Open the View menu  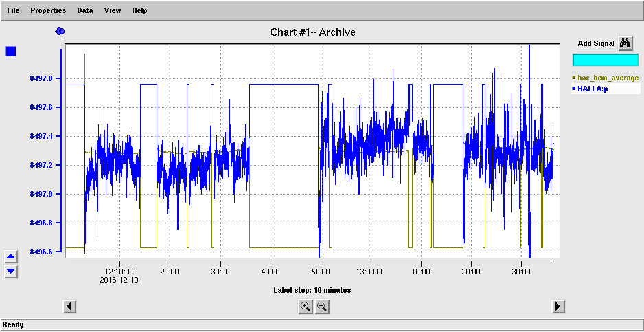click(113, 10)
